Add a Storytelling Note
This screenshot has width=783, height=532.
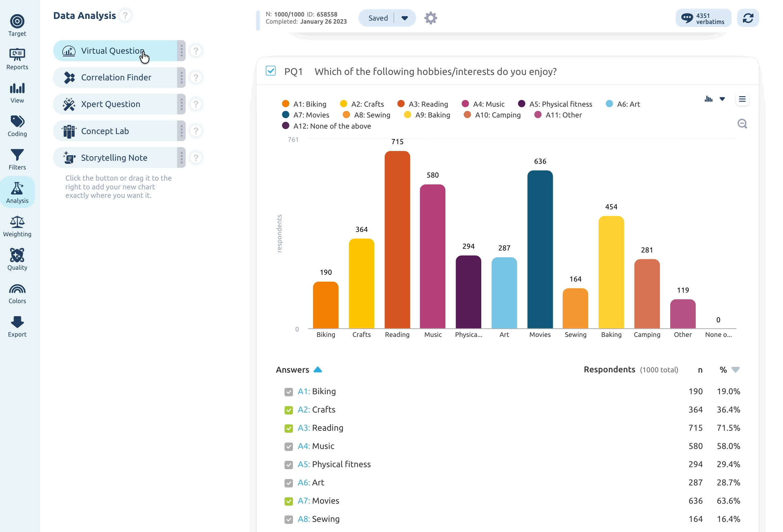(115, 158)
